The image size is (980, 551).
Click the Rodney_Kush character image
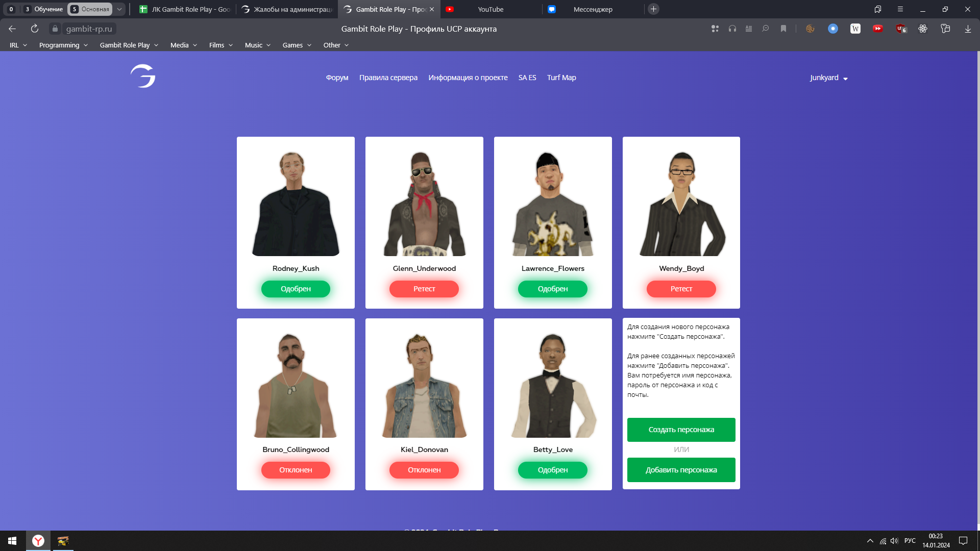coord(296,204)
